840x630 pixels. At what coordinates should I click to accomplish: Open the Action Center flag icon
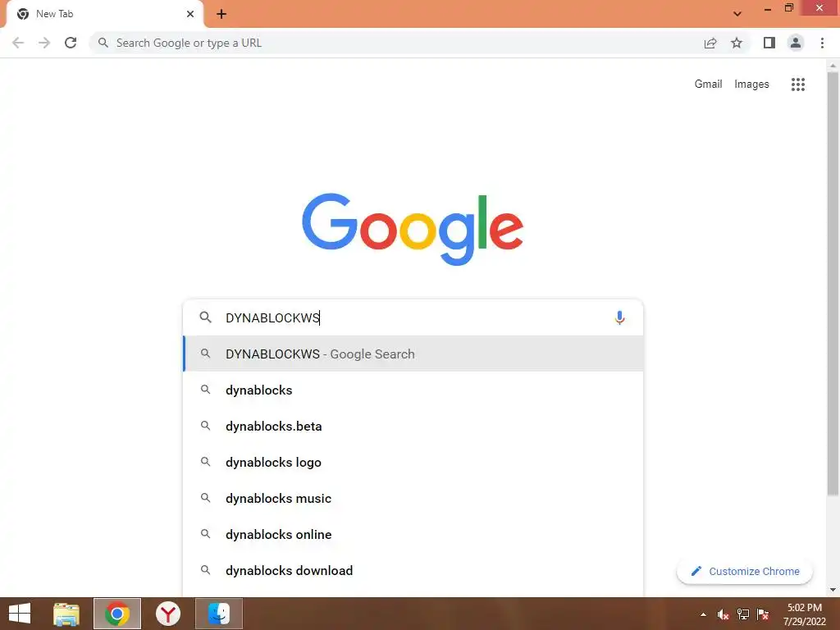(763, 614)
